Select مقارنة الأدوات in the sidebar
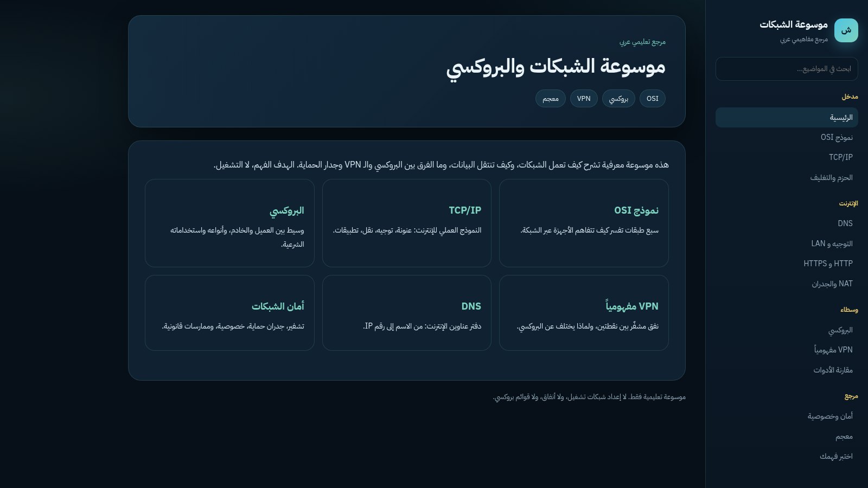 coord(787,370)
